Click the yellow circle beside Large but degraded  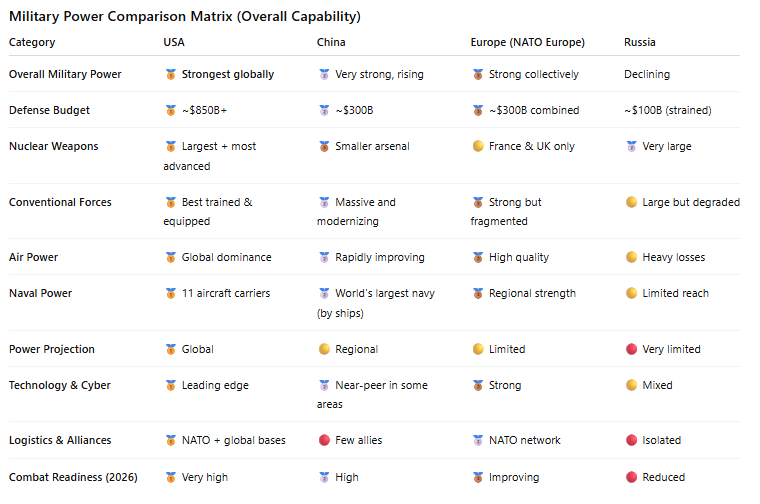[x=632, y=202]
